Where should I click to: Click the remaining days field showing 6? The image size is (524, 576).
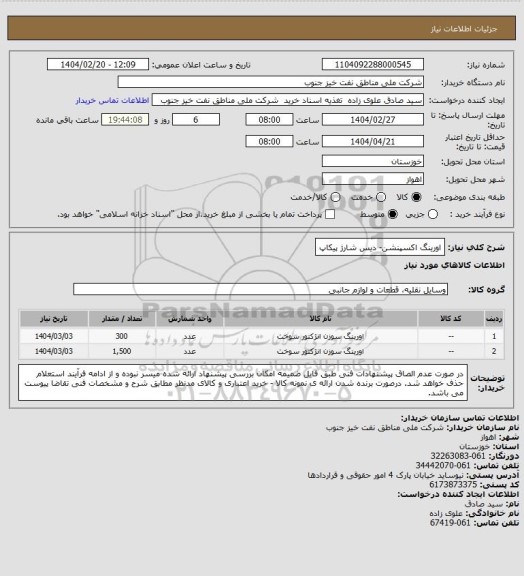196,120
